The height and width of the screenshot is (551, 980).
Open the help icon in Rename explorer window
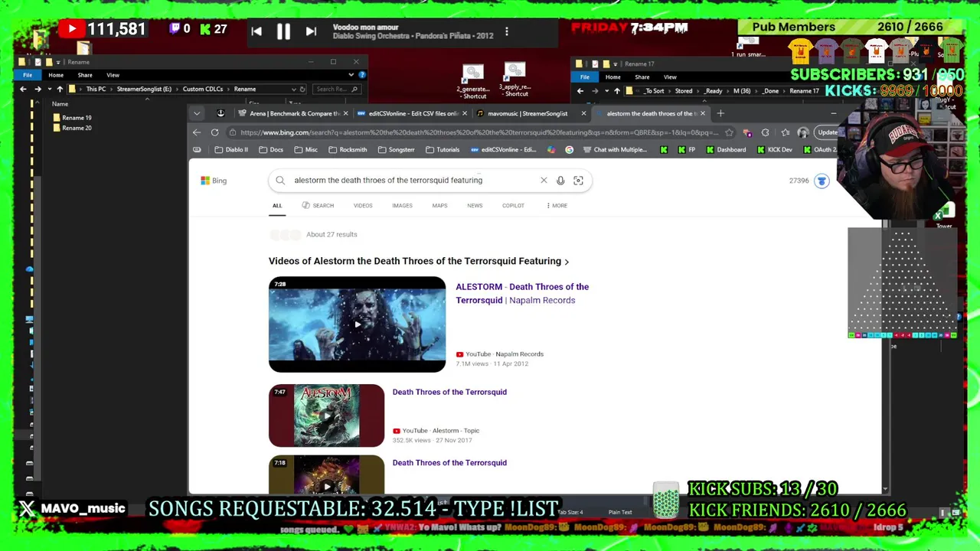pos(362,75)
